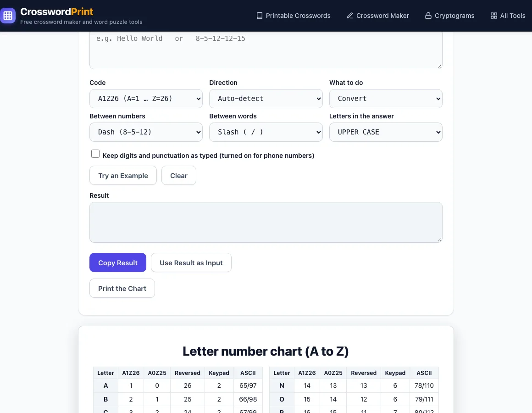Click the 66/98 ASCII cell

coord(248,399)
